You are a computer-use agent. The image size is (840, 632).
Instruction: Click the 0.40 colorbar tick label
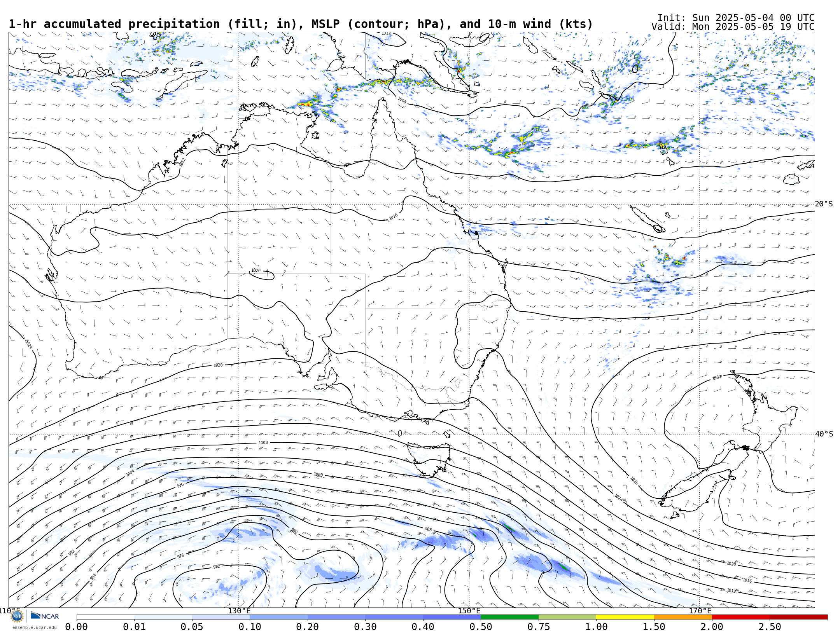[x=423, y=627]
